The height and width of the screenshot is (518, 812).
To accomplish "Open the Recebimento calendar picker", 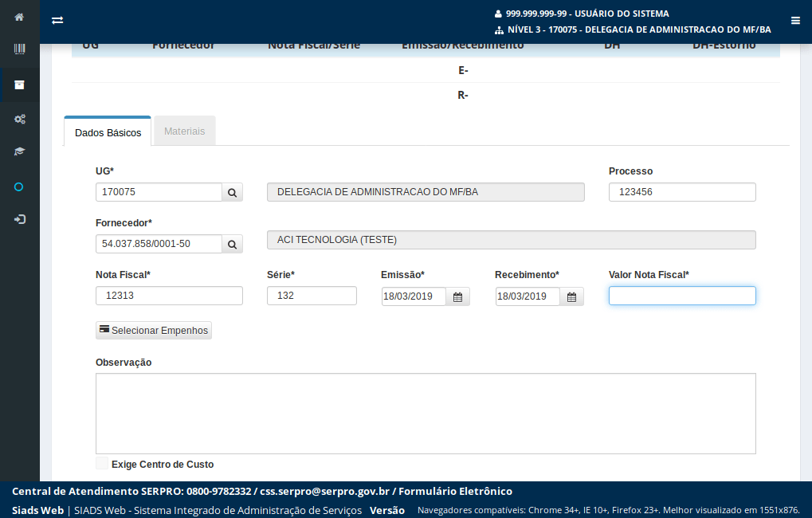I will 571,296.
